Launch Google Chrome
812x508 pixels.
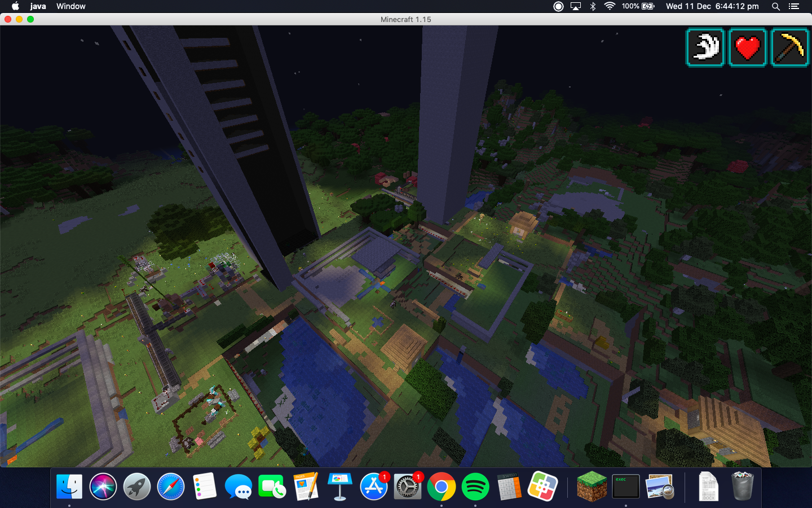(x=442, y=487)
